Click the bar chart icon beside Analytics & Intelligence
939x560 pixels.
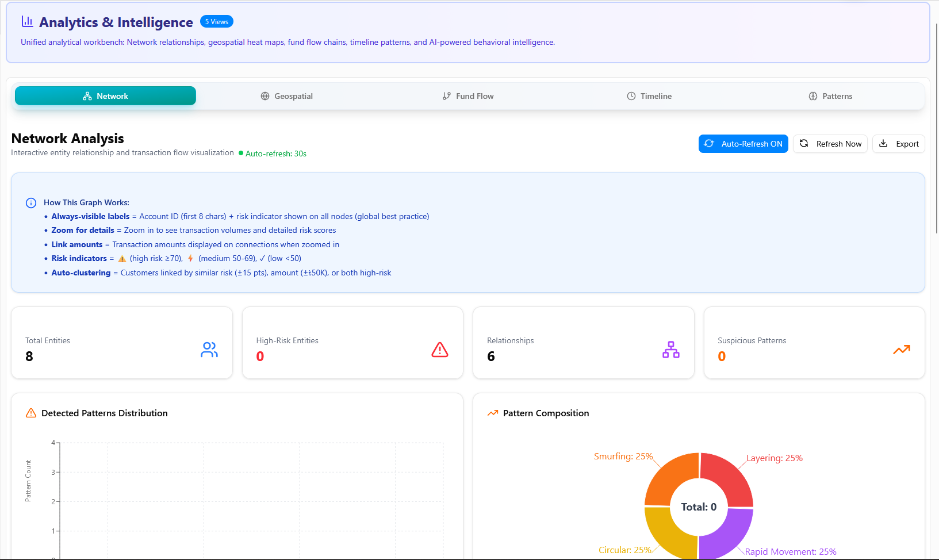click(27, 21)
